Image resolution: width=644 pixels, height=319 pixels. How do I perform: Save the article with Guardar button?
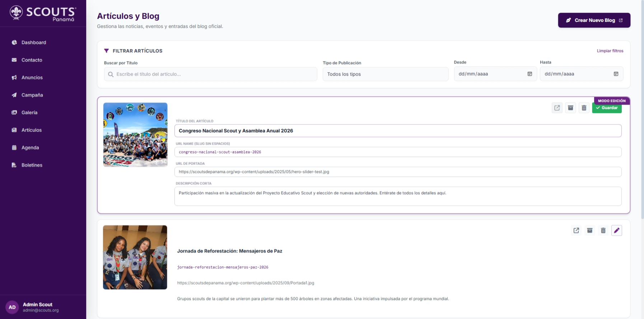607,108
